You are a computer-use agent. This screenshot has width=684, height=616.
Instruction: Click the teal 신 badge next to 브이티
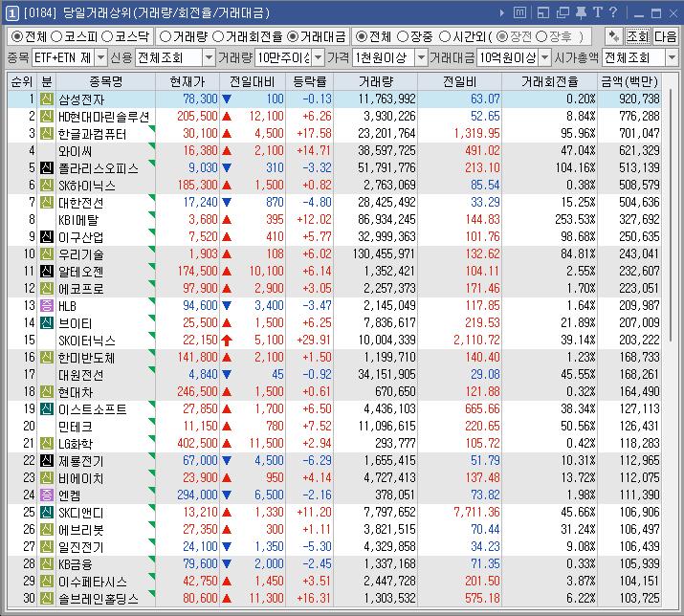(x=47, y=322)
